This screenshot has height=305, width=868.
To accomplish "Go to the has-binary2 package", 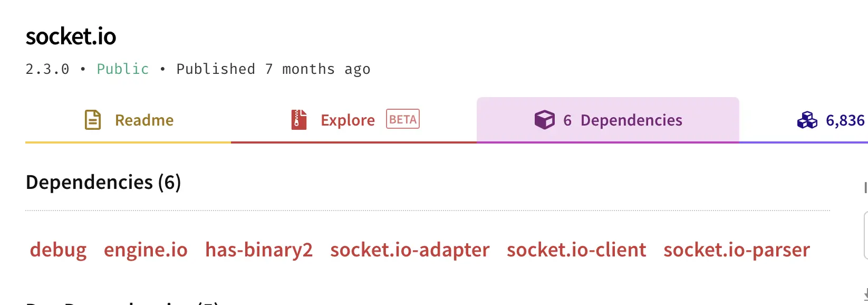I will click(259, 250).
